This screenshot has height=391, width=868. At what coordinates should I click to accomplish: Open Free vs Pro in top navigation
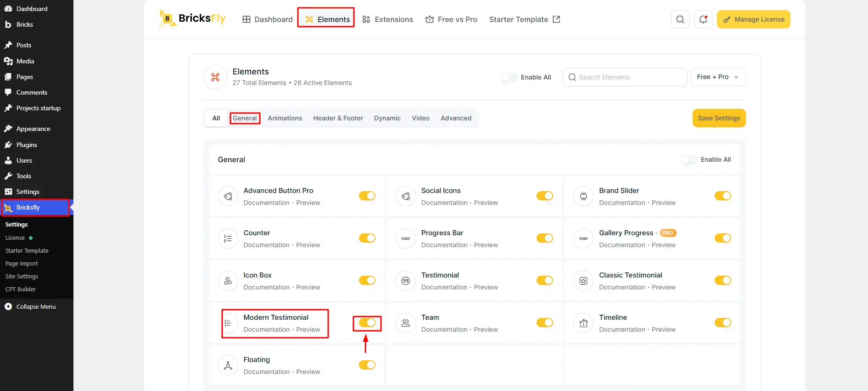tap(451, 19)
